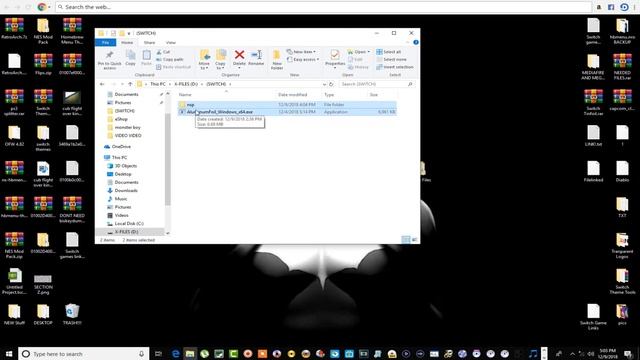This screenshot has width=640, height=360.
Task: Open New item dropdown
Action: (301, 52)
